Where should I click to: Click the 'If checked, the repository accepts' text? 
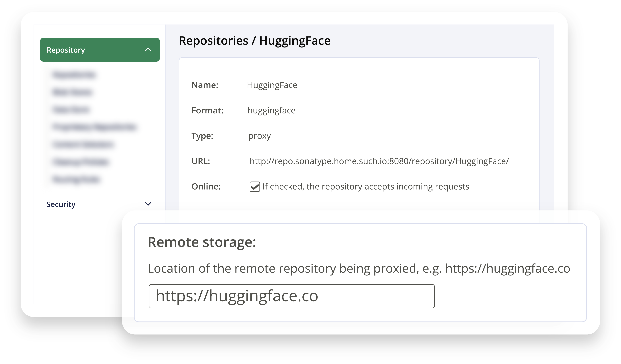point(366,187)
